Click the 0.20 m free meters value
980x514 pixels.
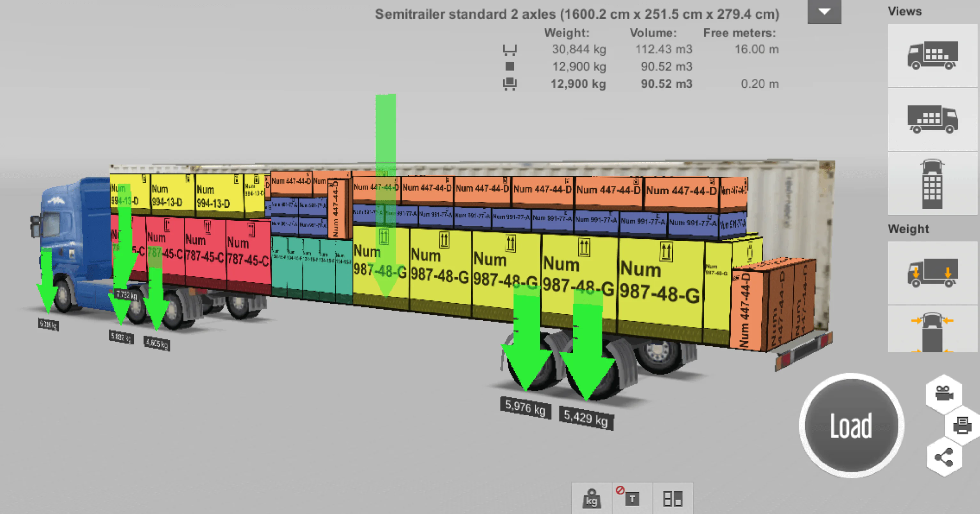pos(759,84)
